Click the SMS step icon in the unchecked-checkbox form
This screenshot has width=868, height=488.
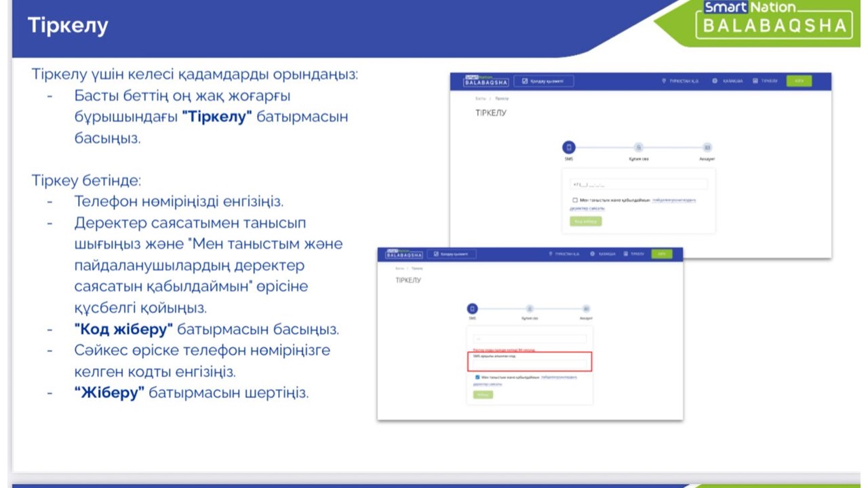pos(568,147)
